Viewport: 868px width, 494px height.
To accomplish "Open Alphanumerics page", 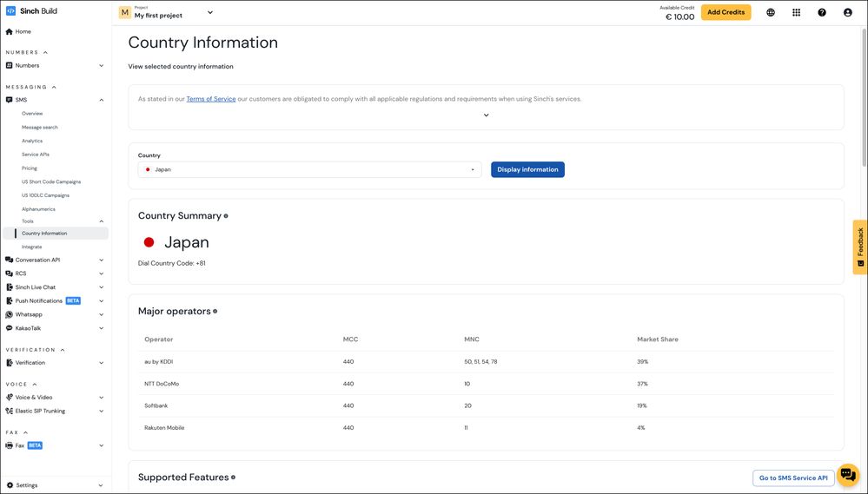I will click(x=38, y=209).
